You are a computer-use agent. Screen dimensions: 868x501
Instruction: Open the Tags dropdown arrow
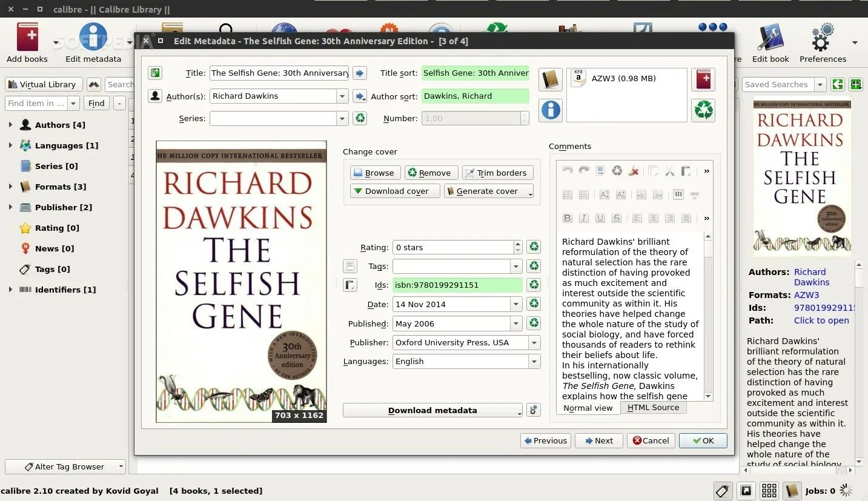tap(516, 266)
